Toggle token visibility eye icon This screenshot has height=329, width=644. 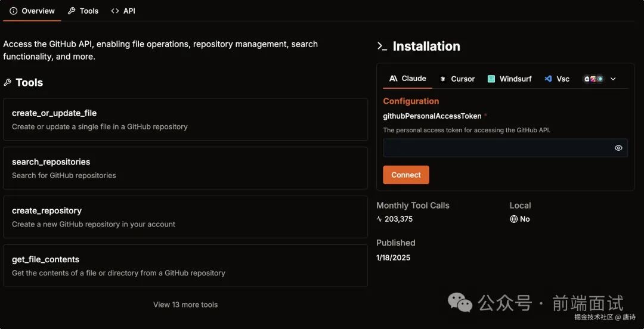pos(618,148)
